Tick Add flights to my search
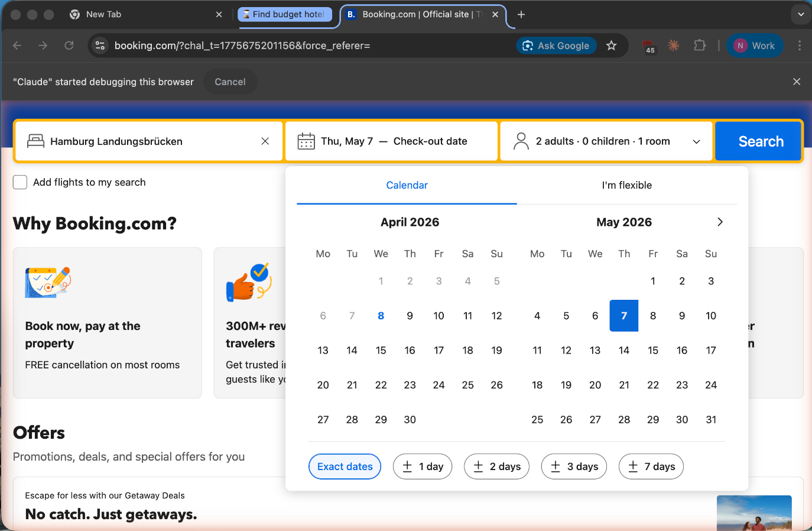 click(x=20, y=182)
